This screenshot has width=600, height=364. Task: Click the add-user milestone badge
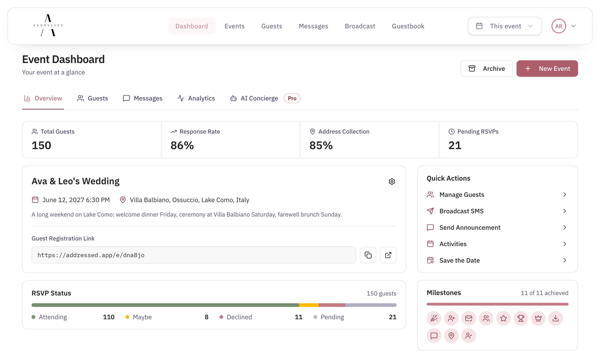click(451, 318)
